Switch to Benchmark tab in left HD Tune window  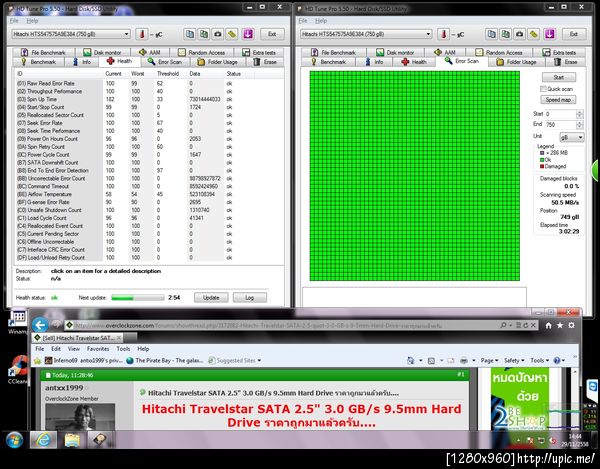(38, 62)
